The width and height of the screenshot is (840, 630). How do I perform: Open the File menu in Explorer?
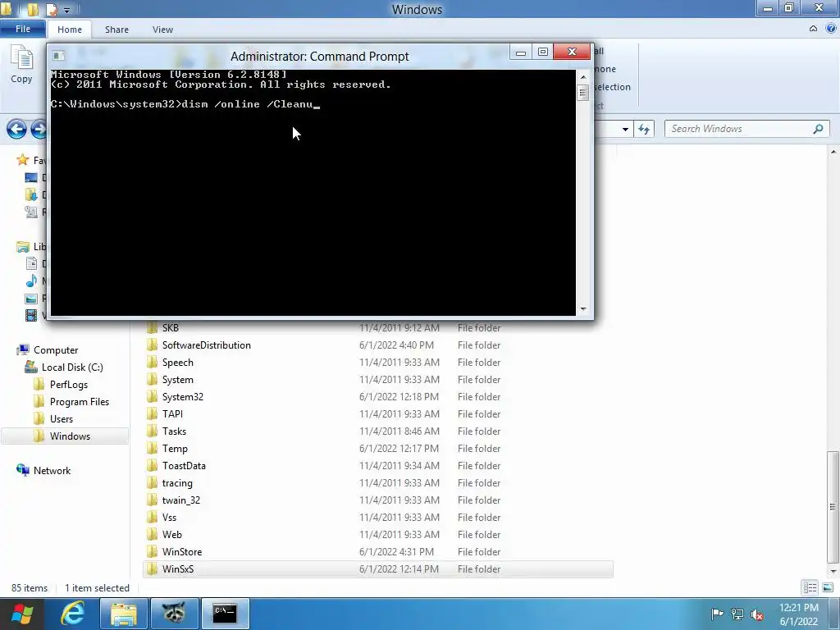tap(22, 29)
